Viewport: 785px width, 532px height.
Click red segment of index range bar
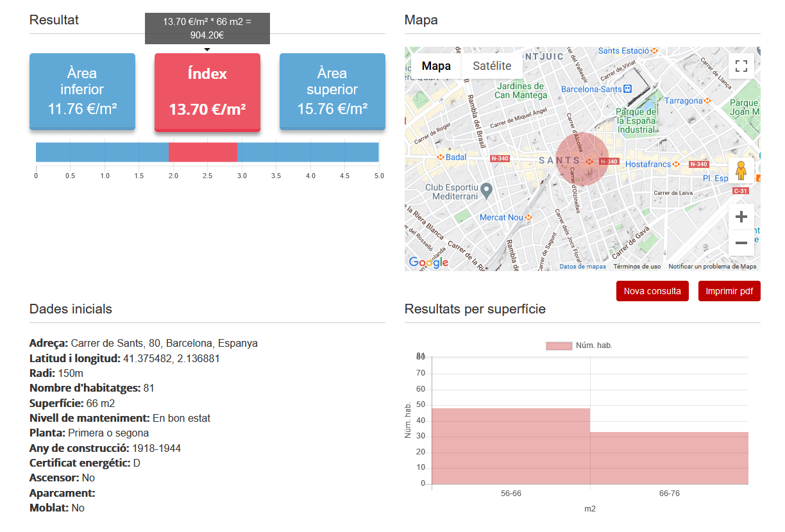(203, 153)
